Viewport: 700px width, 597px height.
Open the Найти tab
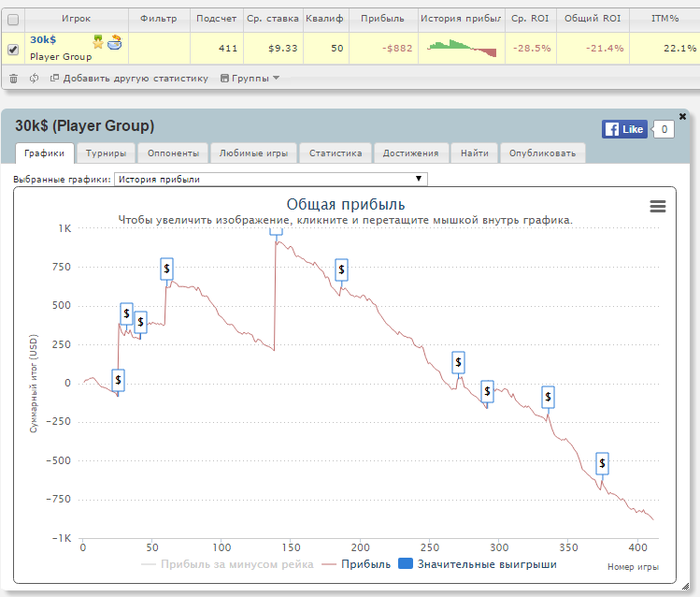point(475,153)
